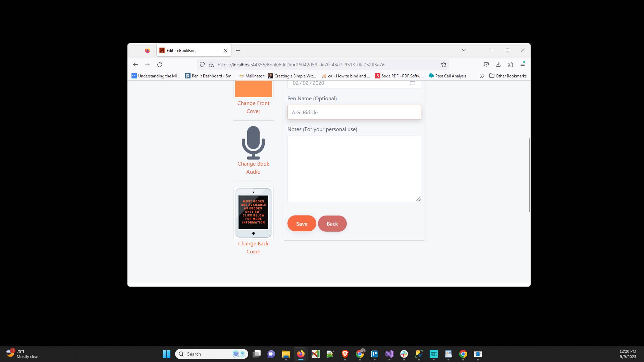Launch Brave browser from the taskbar
The width and height of the screenshot is (644, 362).
coord(345,354)
